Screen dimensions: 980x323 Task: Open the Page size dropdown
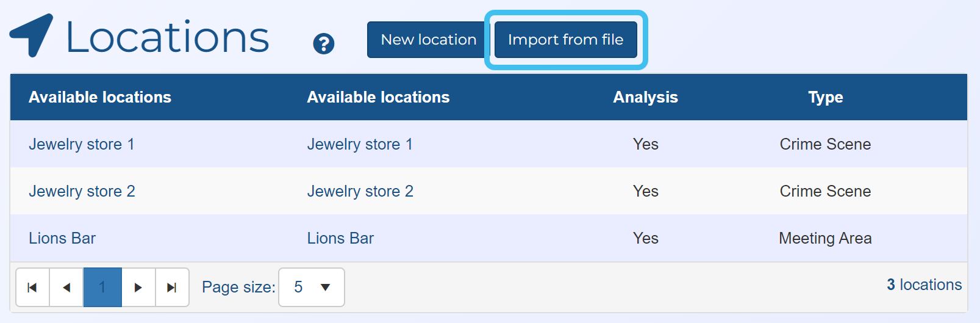(x=311, y=287)
